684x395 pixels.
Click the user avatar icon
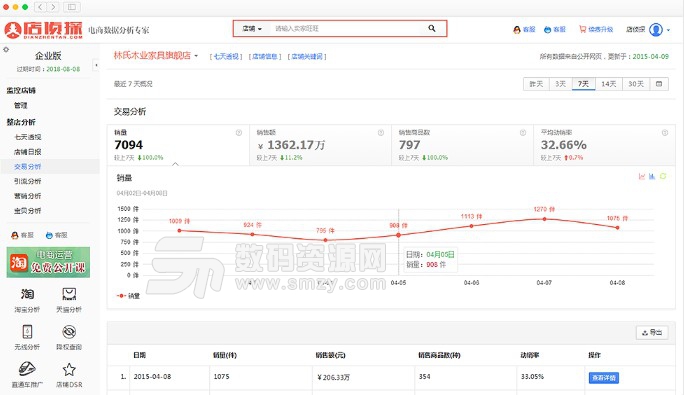656,30
